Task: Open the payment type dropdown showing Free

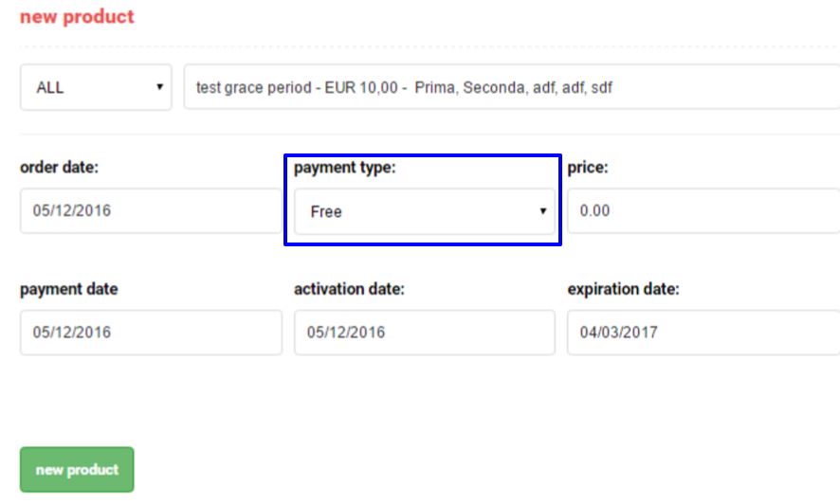Action: 424,211
